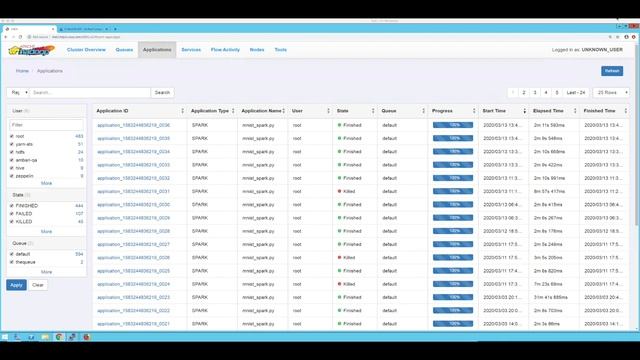Click progress bar for application 0031
Image resolution: width=640 pixels, height=360 pixels.
click(x=453, y=191)
